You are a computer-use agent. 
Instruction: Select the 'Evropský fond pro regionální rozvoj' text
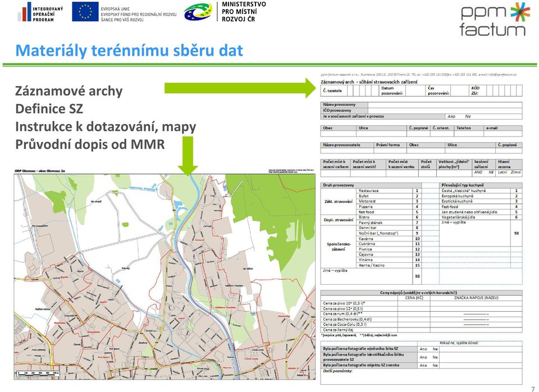coord(139,15)
